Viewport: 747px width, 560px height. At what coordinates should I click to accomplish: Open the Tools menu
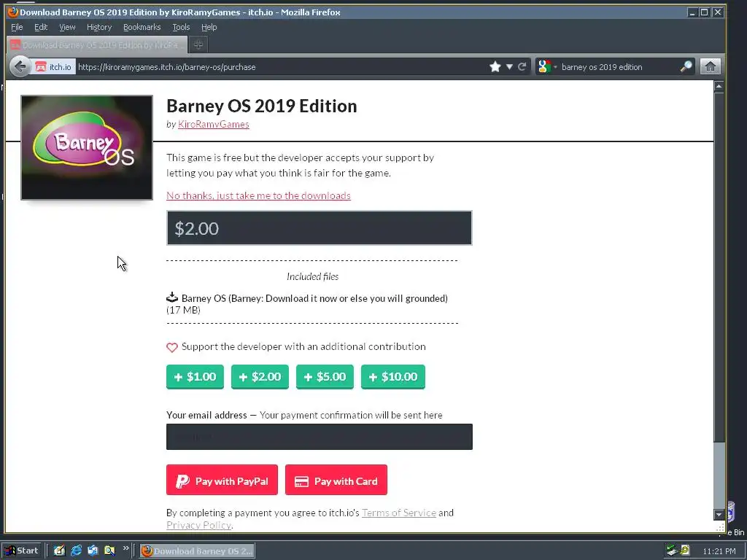(x=181, y=27)
